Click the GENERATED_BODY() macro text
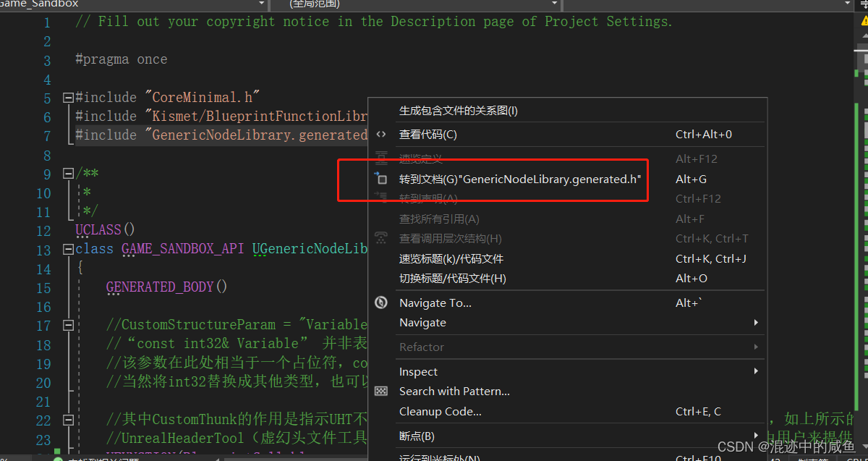This screenshot has width=868, height=461. click(167, 287)
